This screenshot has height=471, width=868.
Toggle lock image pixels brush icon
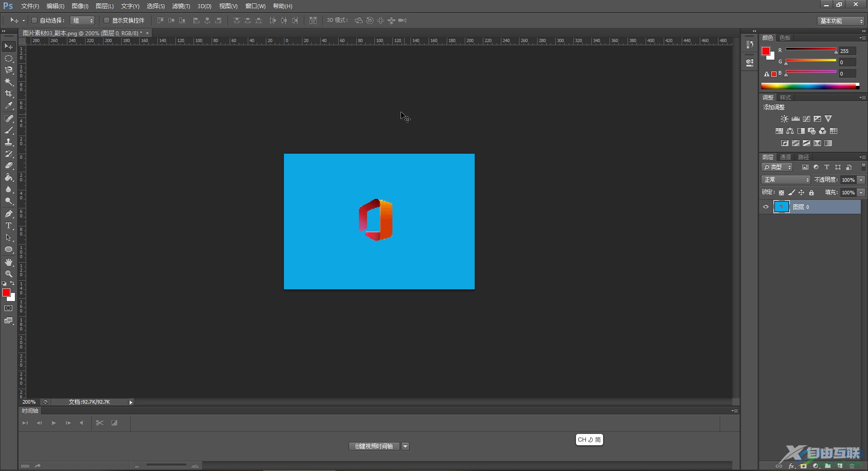pyautogui.click(x=791, y=193)
